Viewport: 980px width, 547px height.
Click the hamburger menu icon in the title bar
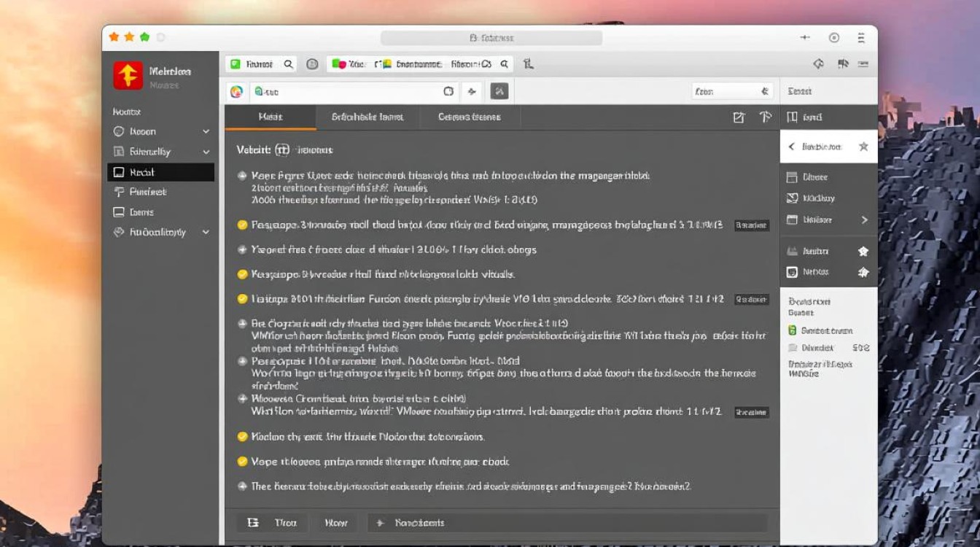(x=861, y=38)
